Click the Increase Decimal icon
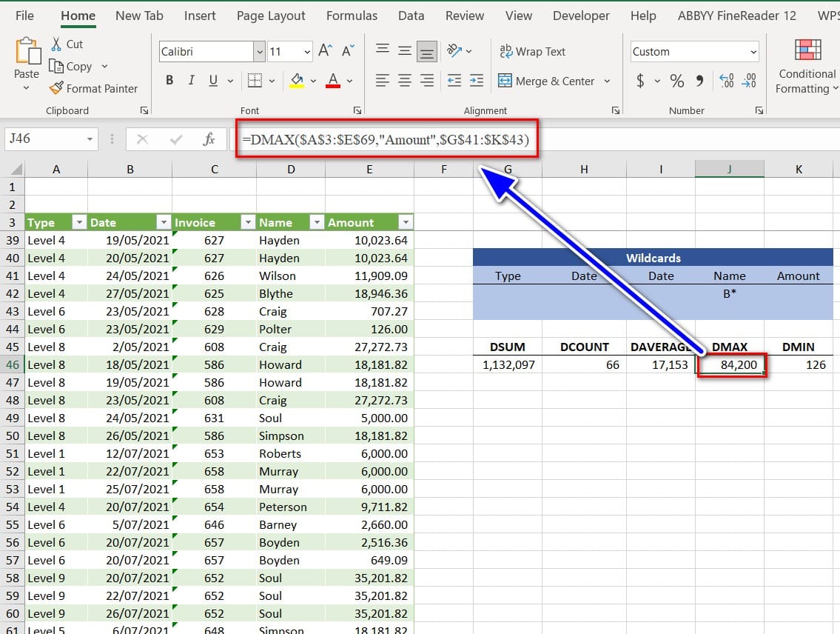 (x=726, y=81)
